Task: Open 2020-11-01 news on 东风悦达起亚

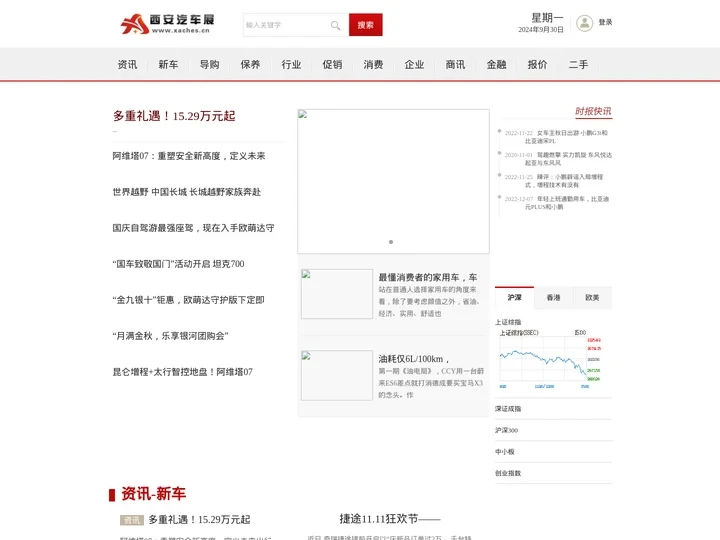Action: pyautogui.click(x=558, y=159)
